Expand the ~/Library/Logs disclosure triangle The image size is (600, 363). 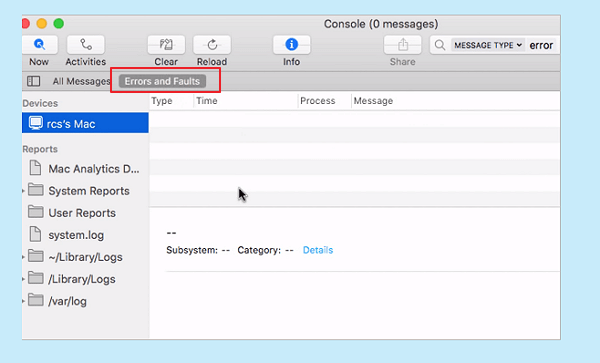coord(23,257)
